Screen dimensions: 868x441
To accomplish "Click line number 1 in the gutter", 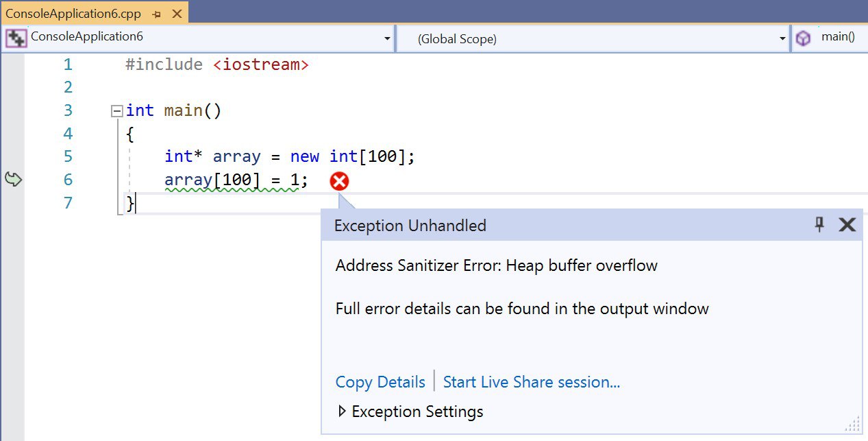I will [67, 65].
